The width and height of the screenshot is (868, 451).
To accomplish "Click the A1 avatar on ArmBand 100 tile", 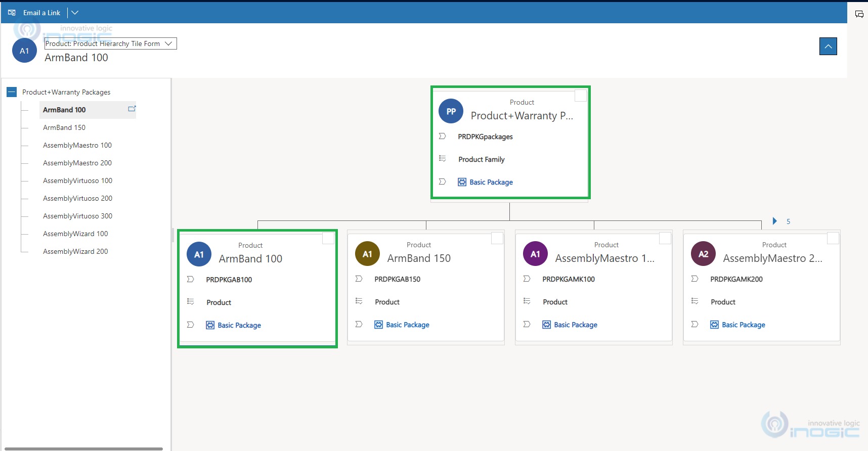I will point(199,254).
